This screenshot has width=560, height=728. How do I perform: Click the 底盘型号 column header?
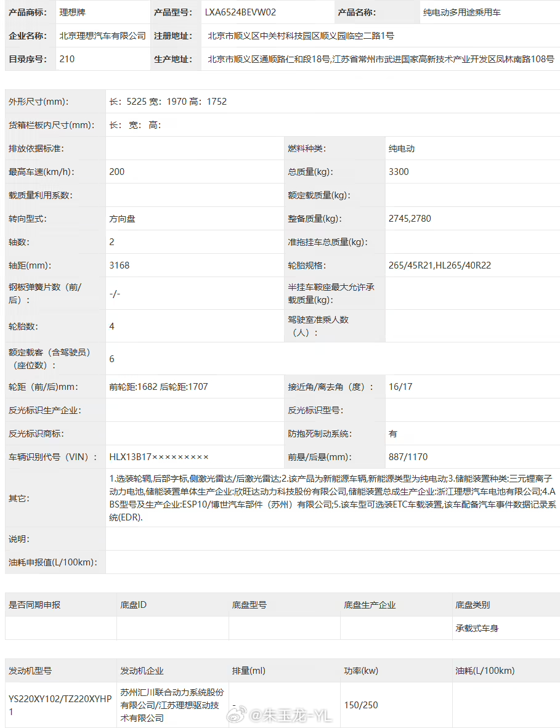pos(250,605)
